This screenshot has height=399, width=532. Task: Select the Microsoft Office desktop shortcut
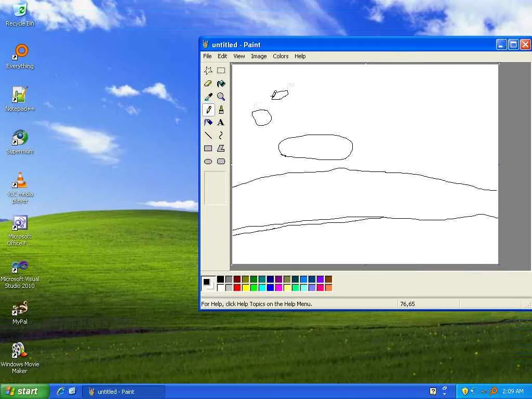20,230
